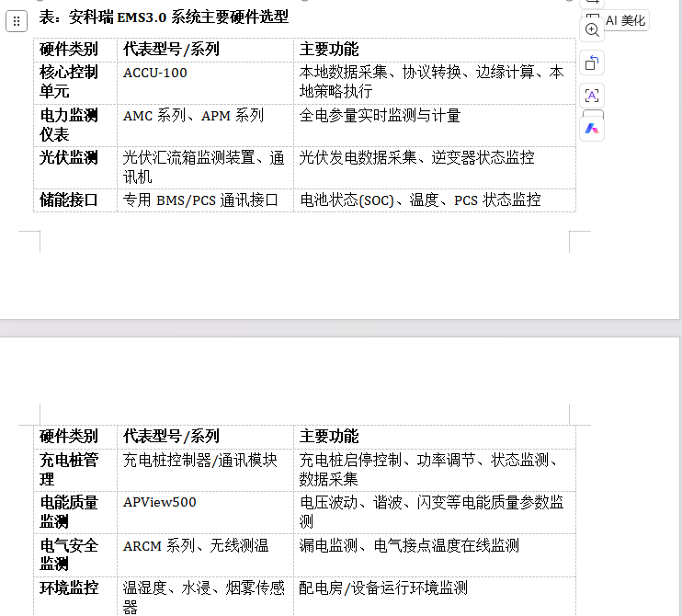Click the drag handle beside the table title
682x616 pixels.
click(16, 21)
